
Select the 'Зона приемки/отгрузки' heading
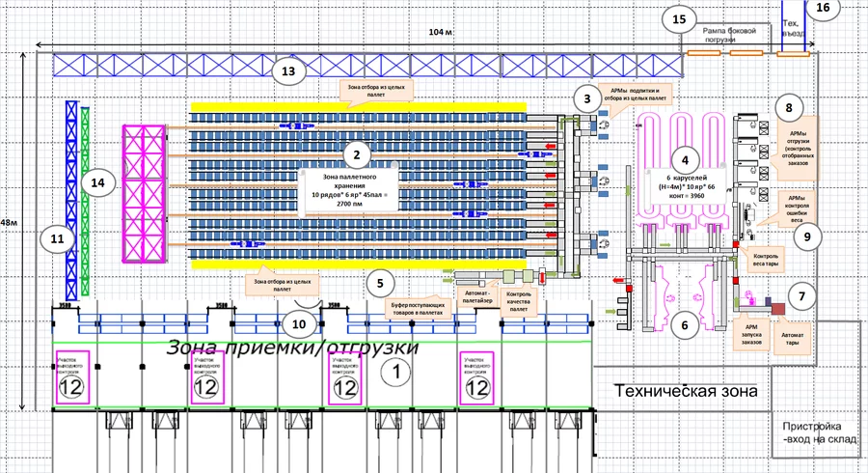(291, 348)
